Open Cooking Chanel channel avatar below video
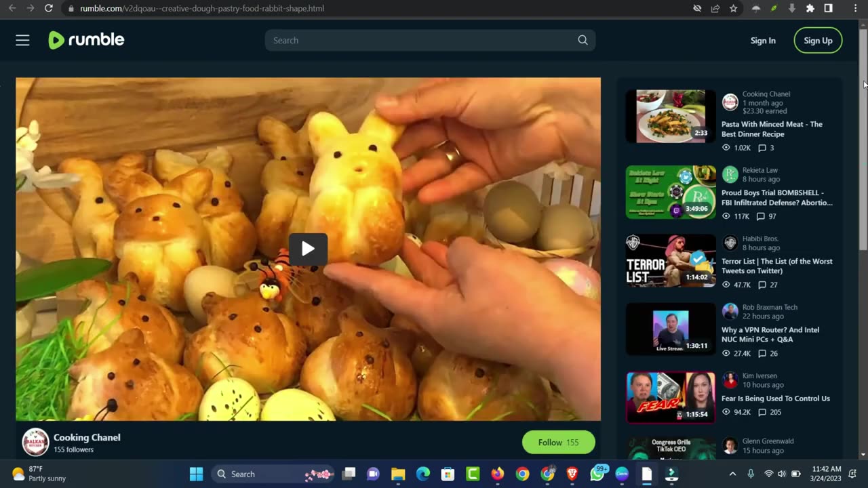868x488 pixels. (35, 443)
